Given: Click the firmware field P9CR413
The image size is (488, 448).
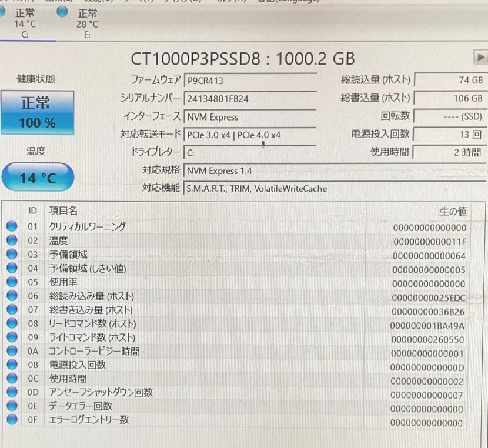Looking at the screenshot, I should tap(250, 81).
